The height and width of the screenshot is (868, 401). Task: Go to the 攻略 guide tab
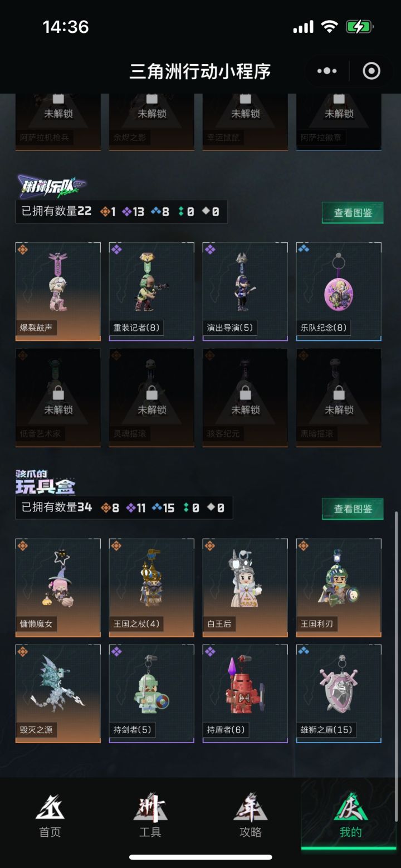coord(251,816)
